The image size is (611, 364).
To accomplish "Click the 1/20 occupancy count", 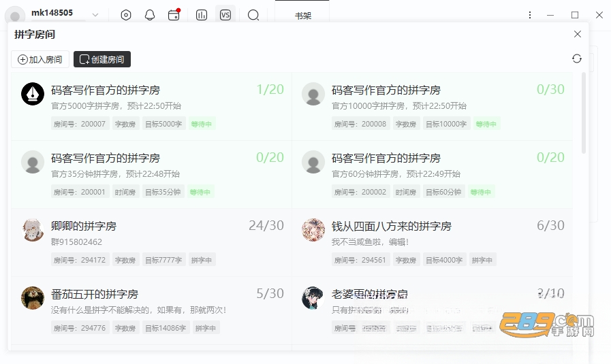I will pyautogui.click(x=270, y=90).
